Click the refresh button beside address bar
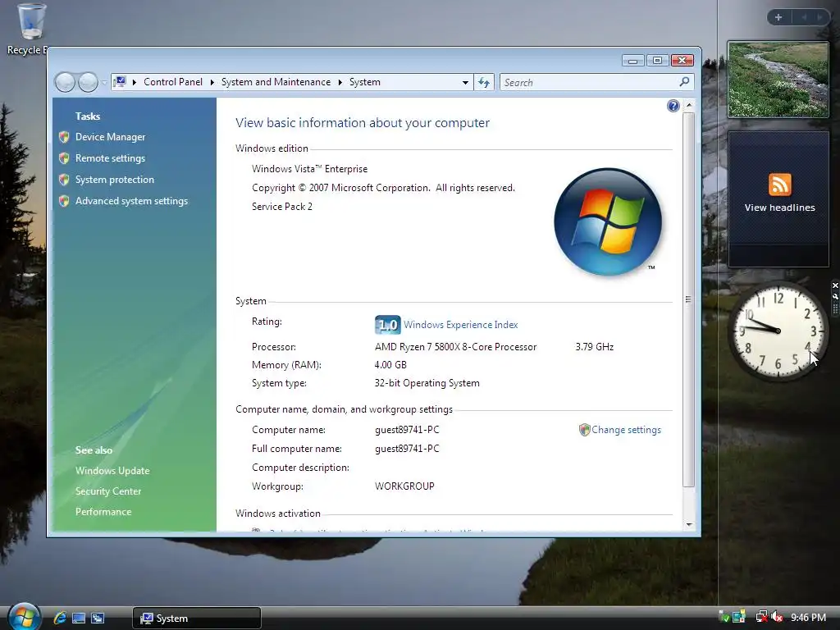This screenshot has height=630, width=840. pos(484,82)
